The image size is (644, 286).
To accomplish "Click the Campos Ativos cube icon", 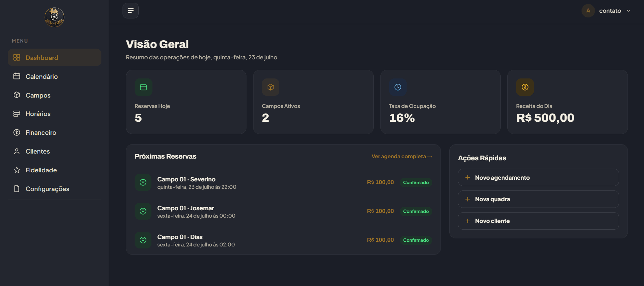I will pyautogui.click(x=271, y=87).
